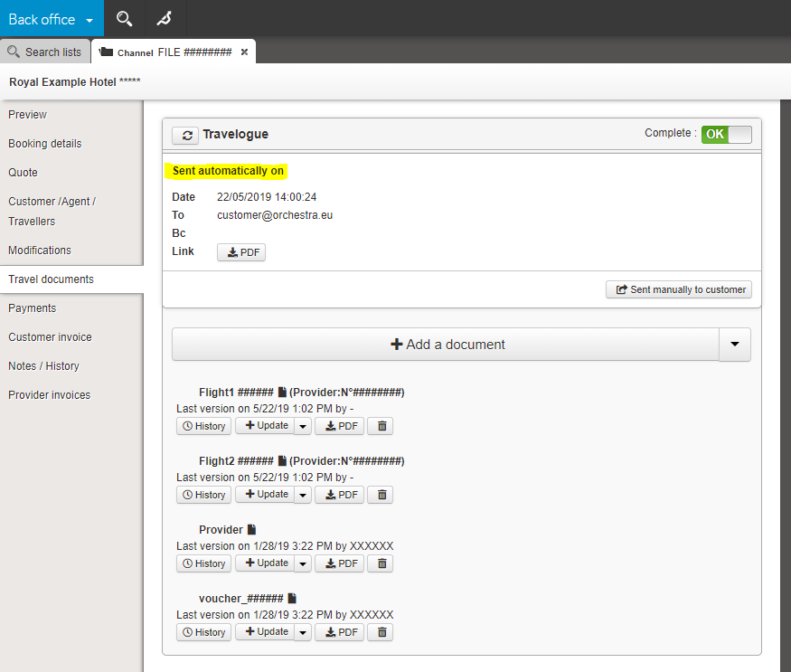Open Payments in the left sidebar
This screenshot has width=791, height=672.
point(33,308)
